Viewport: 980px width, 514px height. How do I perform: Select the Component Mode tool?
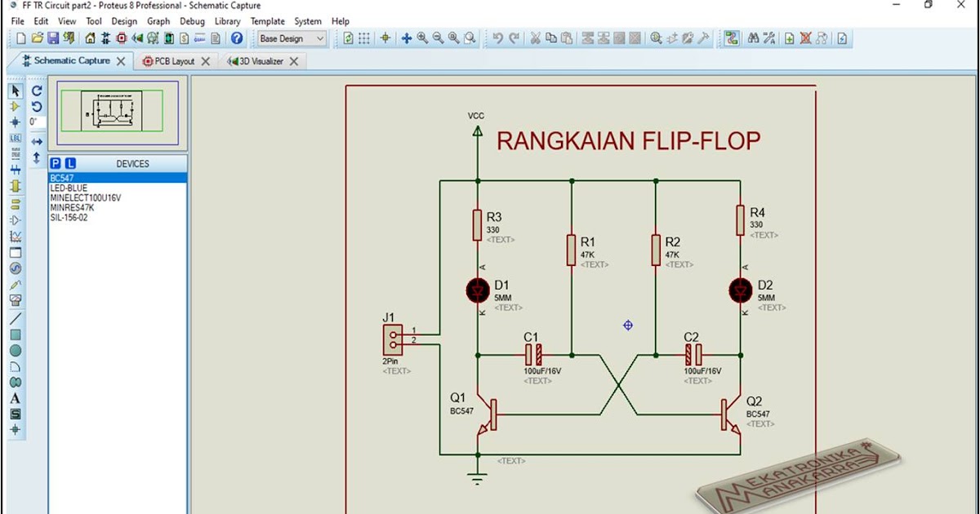tap(15, 107)
